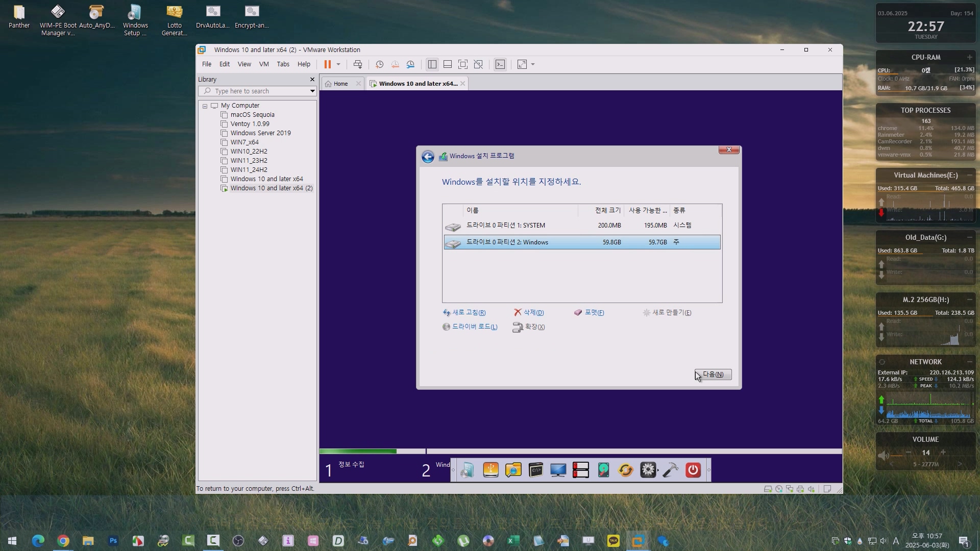This screenshot has width=980, height=551.
Task: Toggle the thumbnail bar view
Action: click(448, 64)
